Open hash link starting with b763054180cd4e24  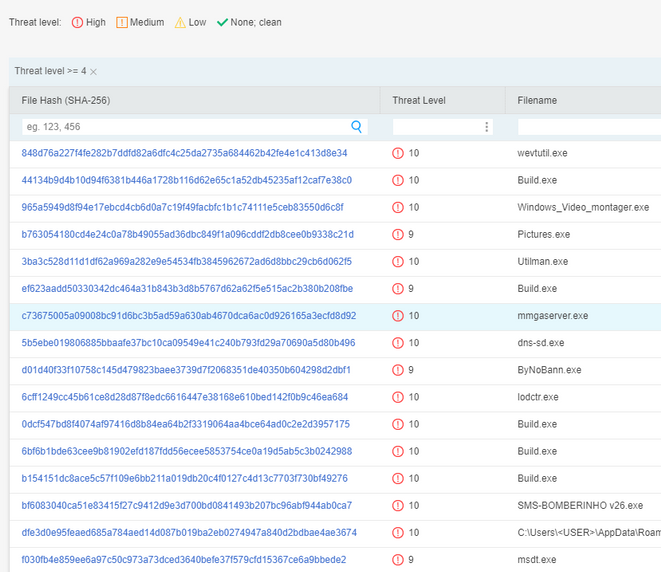click(187, 234)
